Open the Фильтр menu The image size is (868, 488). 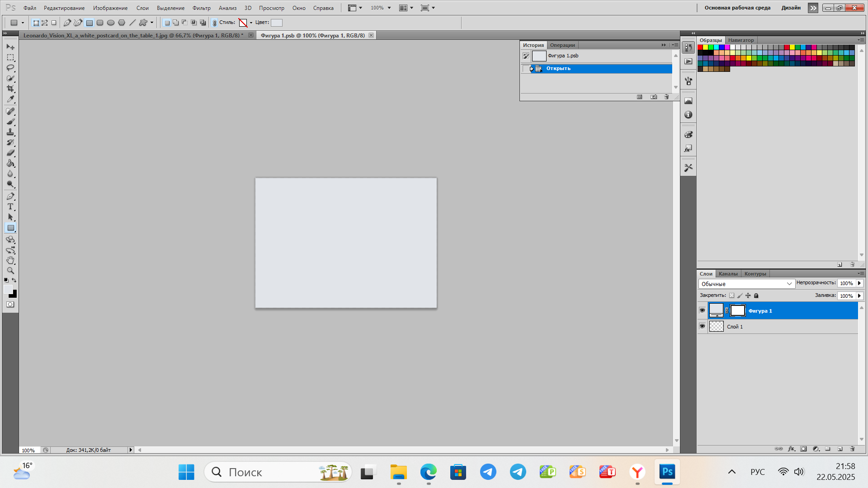[201, 8]
